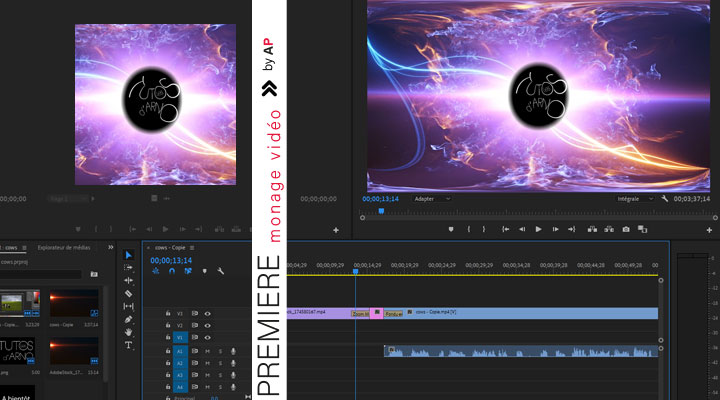This screenshot has width=720, height=400.
Task: Click the Extract button in Program Monitor
Action: click(x=609, y=229)
